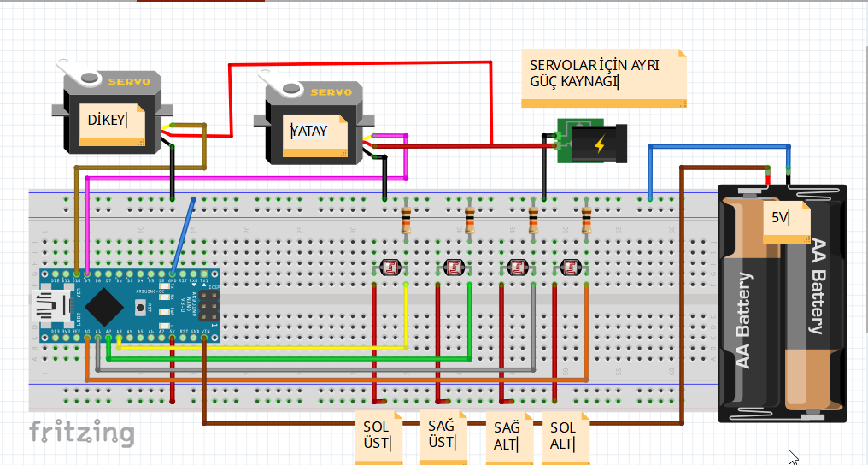Image resolution: width=868 pixels, height=465 pixels.
Task: Click the Arduino mini USB connector
Action: click(44, 306)
